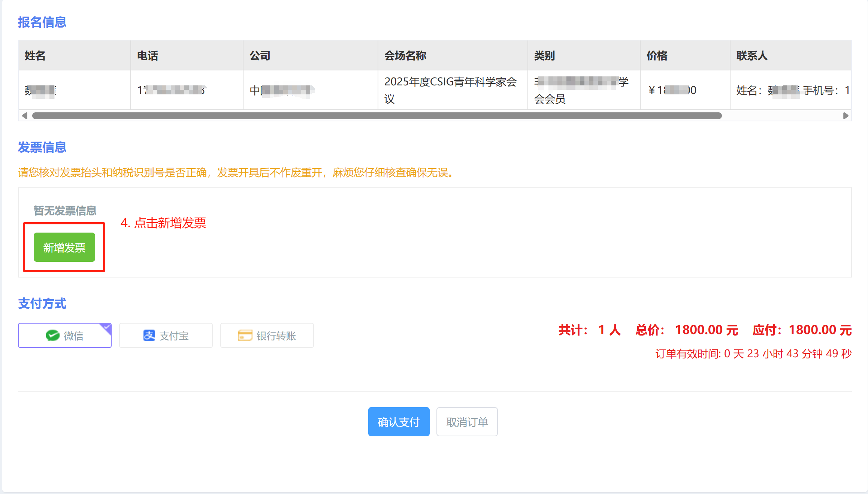The image size is (868, 494).
Task: Click the green 新增发票 button
Action: (64, 247)
